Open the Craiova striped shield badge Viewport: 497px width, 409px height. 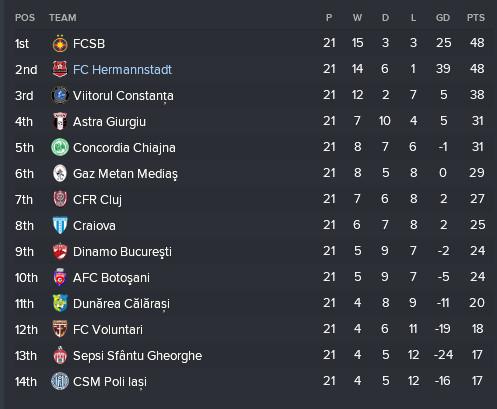(60, 225)
